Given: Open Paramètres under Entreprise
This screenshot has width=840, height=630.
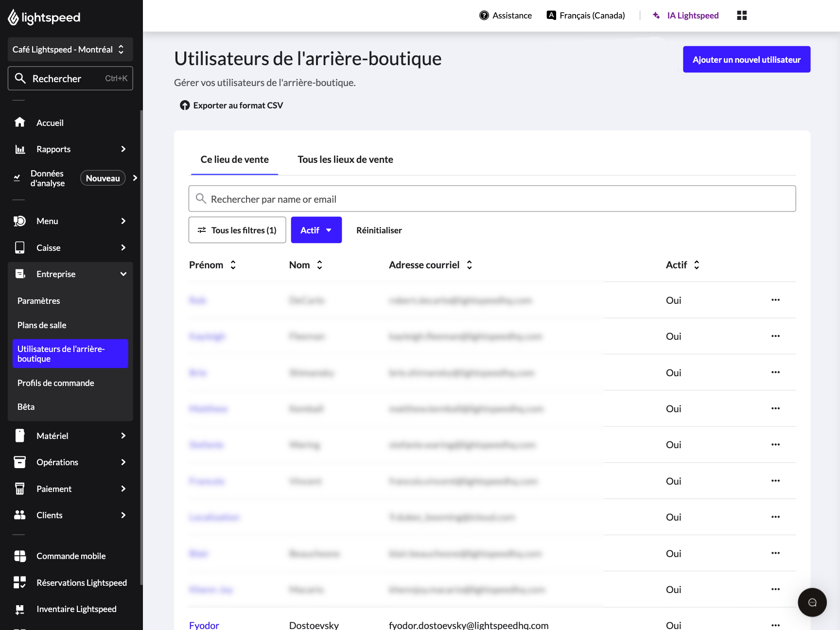Looking at the screenshot, I should click(39, 301).
